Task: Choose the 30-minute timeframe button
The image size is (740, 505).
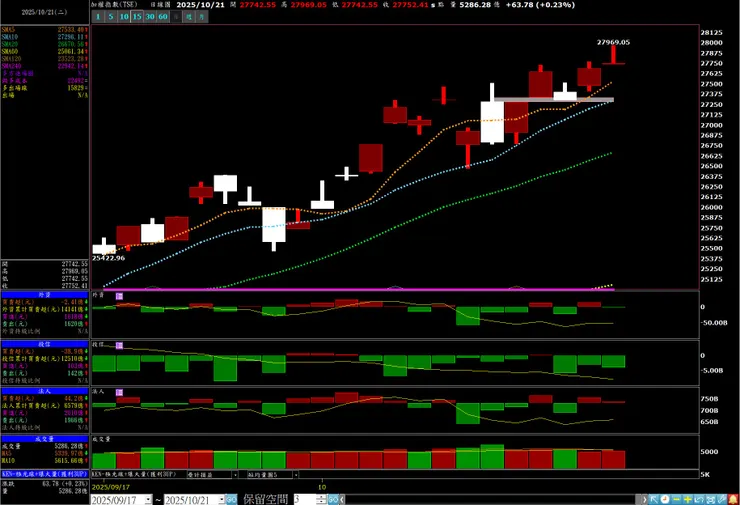Action: (150, 17)
